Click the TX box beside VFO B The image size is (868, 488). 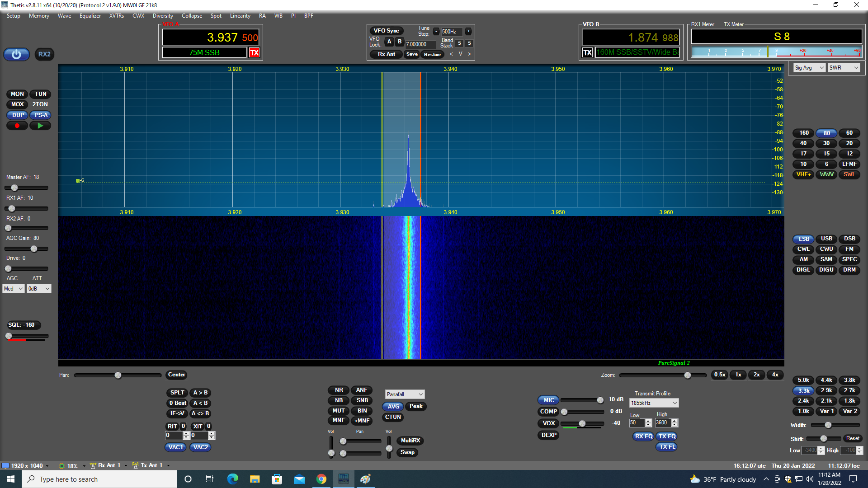pos(587,52)
